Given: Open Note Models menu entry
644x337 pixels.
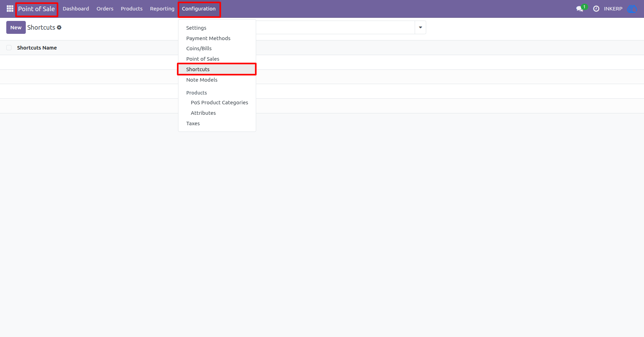Looking at the screenshot, I should 217,80.
